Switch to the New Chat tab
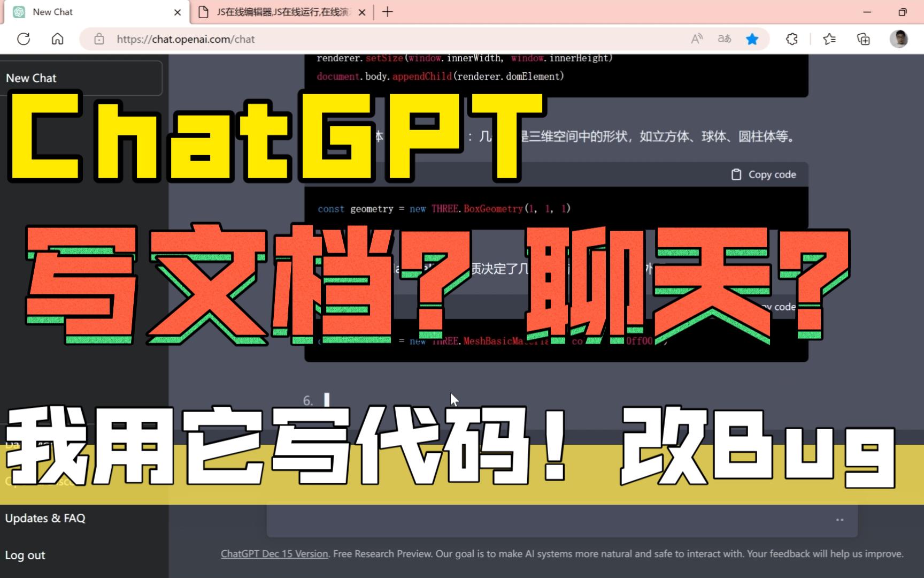This screenshot has height=578, width=924. point(96,12)
